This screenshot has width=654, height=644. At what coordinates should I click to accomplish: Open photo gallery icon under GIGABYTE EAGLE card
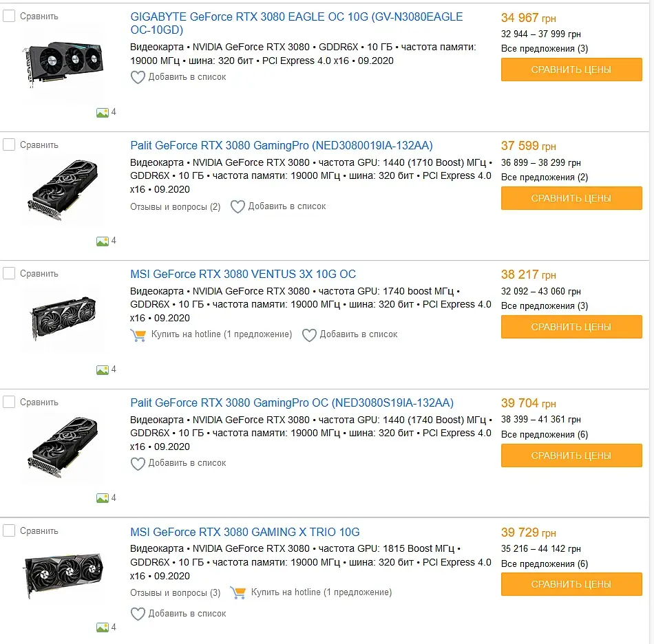tap(103, 112)
